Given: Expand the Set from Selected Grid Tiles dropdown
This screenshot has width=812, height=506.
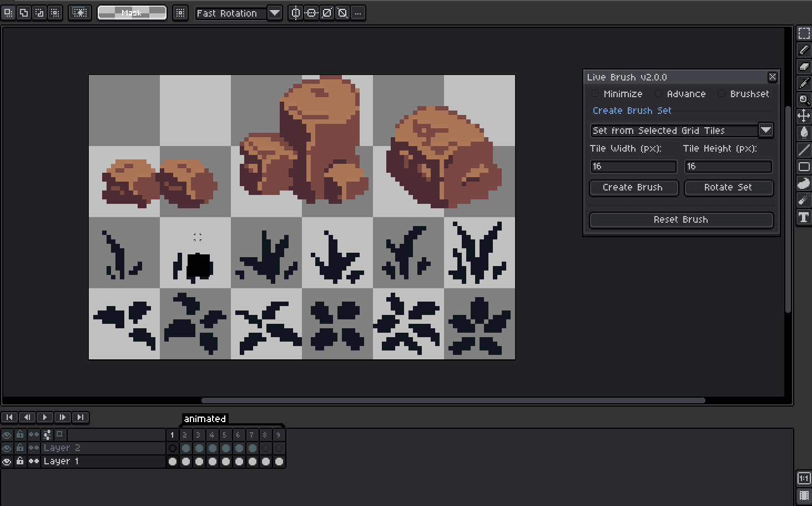Looking at the screenshot, I should (765, 130).
